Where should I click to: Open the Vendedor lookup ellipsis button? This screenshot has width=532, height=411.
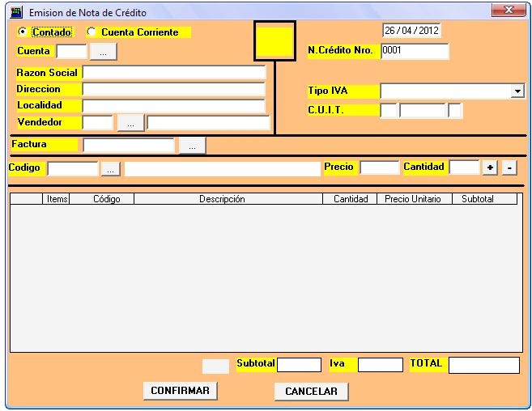pos(130,123)
